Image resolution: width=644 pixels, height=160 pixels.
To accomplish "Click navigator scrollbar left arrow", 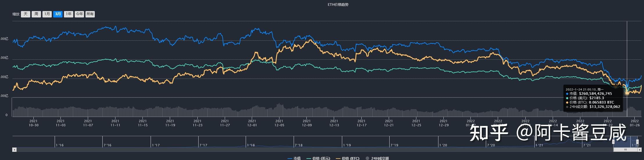I will [14, 150].
